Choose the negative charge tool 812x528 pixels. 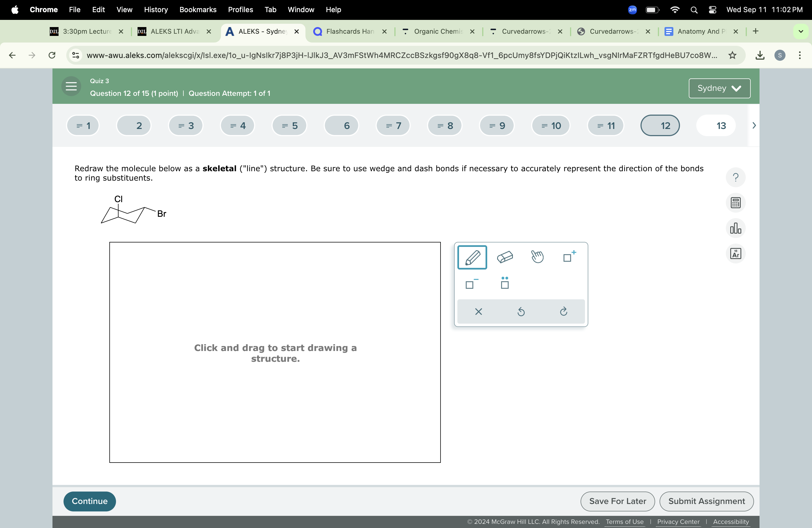coord(471,283)
